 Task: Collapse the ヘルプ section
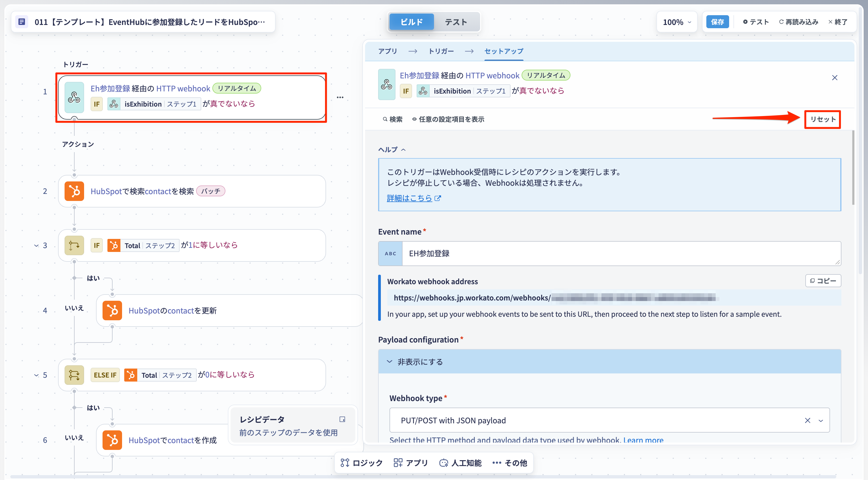point(392,149)
